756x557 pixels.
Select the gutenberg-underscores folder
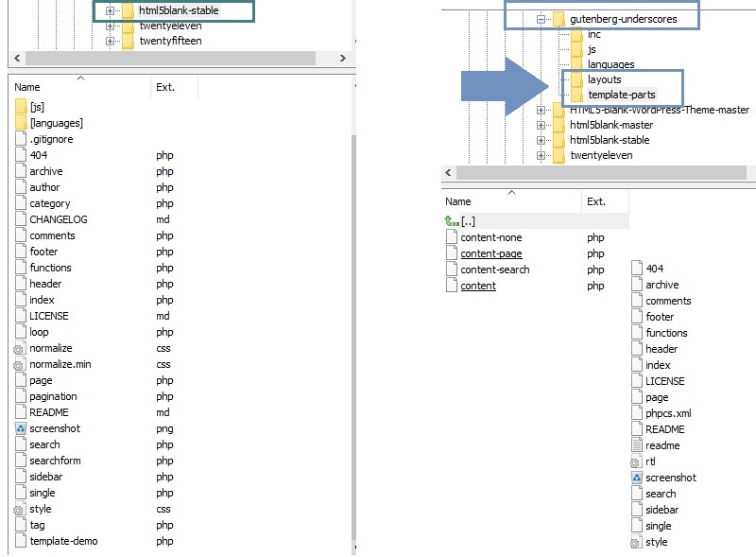[624, 19]
